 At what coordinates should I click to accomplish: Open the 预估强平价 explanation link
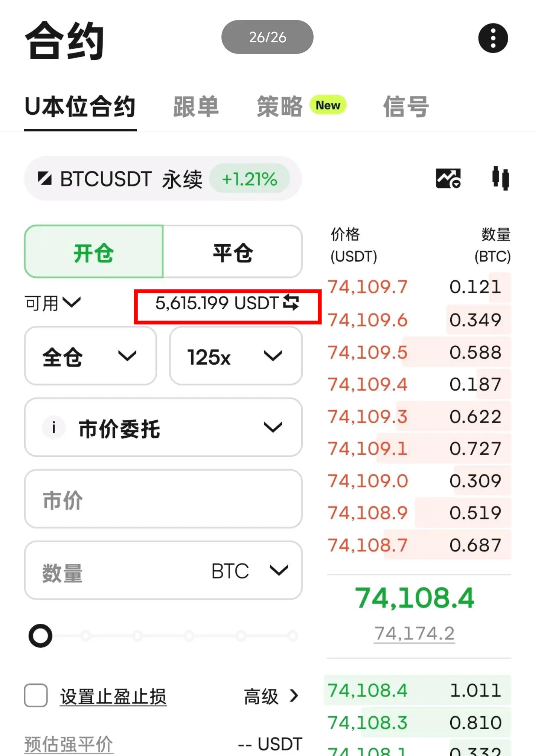click(x=69, y=744)
